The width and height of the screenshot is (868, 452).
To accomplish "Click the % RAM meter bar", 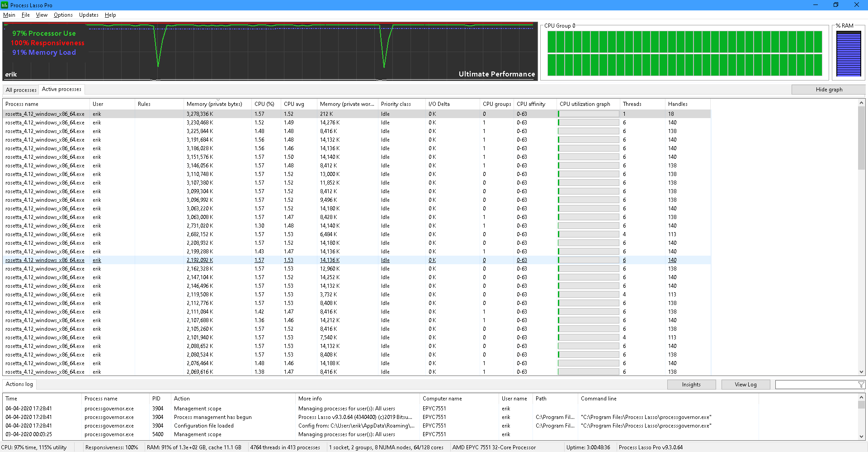I will pyautogui.click(x=849, y=53).
